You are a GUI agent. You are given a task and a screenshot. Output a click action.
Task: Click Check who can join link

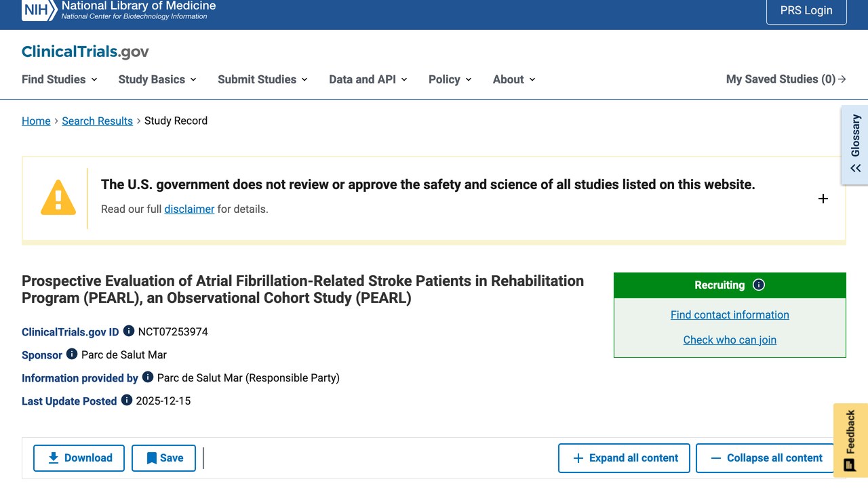pyautogui.click(x=730, y=340)
